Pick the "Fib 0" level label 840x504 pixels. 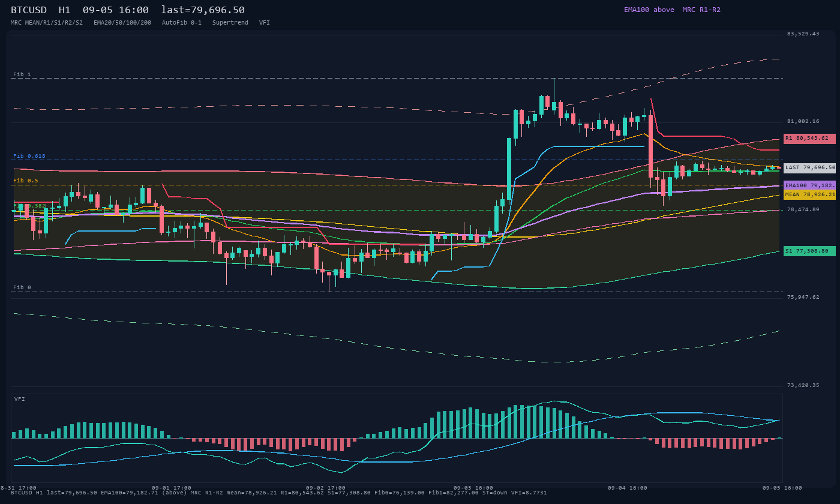coord(22,287)
